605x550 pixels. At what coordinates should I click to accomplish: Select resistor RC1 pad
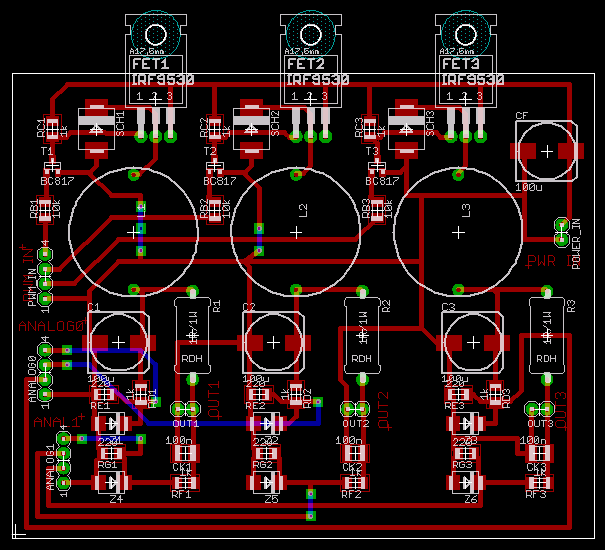tap(52, 129)
